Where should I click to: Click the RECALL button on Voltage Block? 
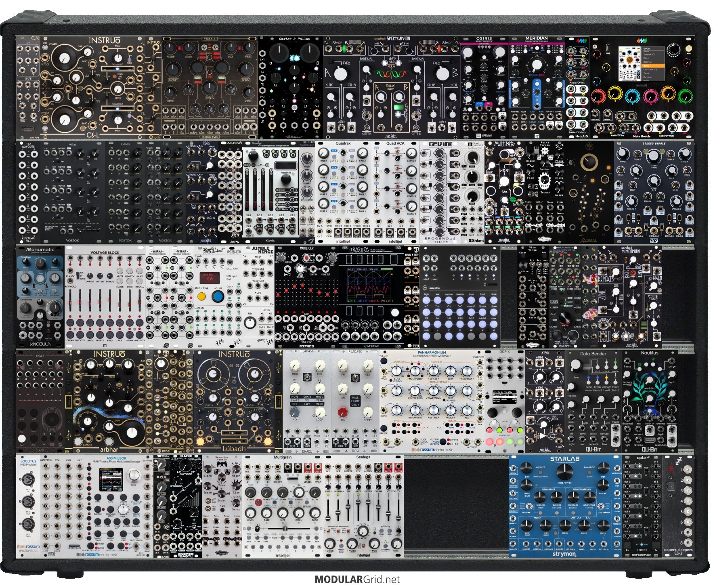pos(139,281)
